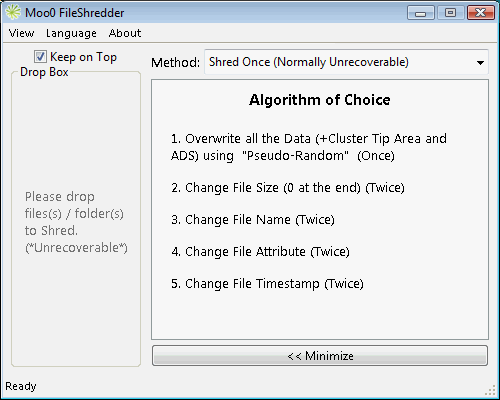Click the << Minimize button

pos(320,356)
